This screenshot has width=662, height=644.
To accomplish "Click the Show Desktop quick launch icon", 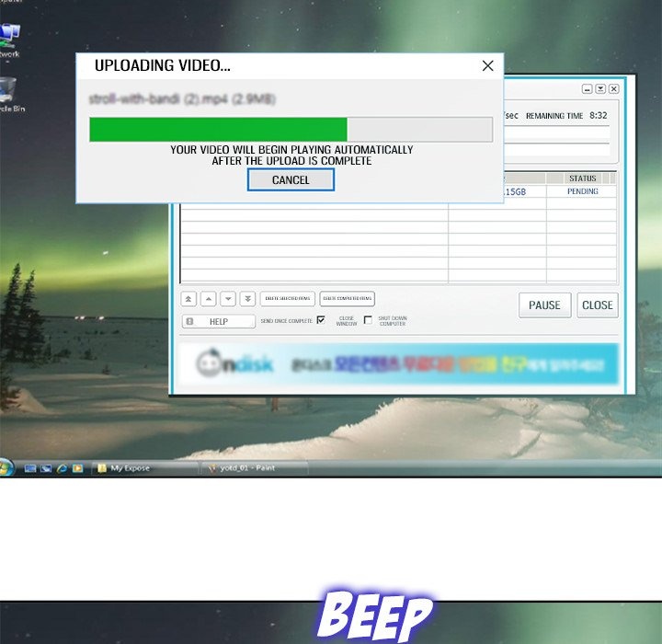I will [31, 468].
